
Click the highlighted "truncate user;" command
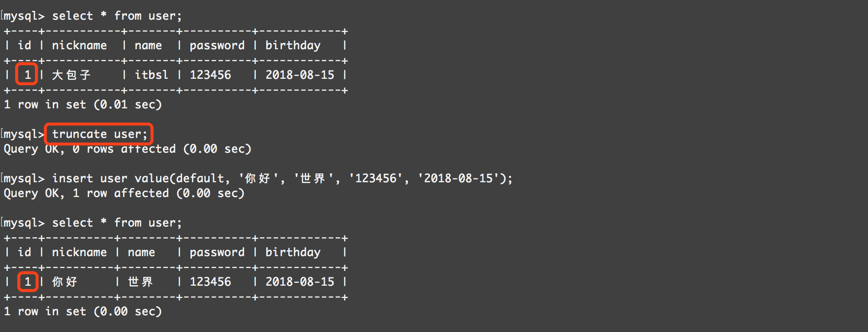tap(99, 134)
